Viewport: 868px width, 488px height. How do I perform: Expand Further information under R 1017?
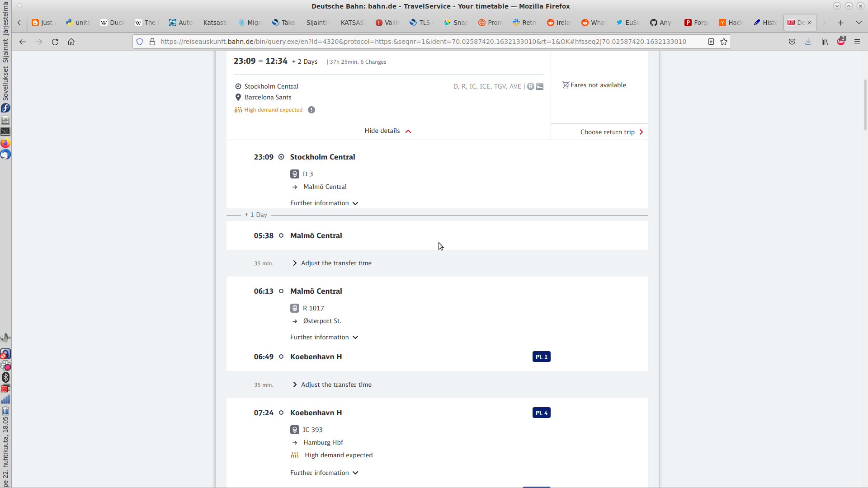[x=324, y=338]
